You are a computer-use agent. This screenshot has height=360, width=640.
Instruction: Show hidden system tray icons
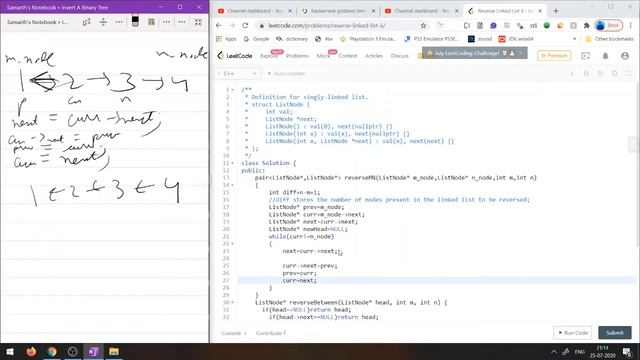coord(554,352)
